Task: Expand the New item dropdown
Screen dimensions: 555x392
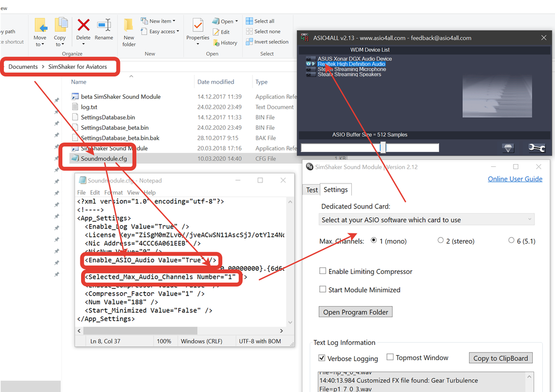Action: tap(174, 21)
